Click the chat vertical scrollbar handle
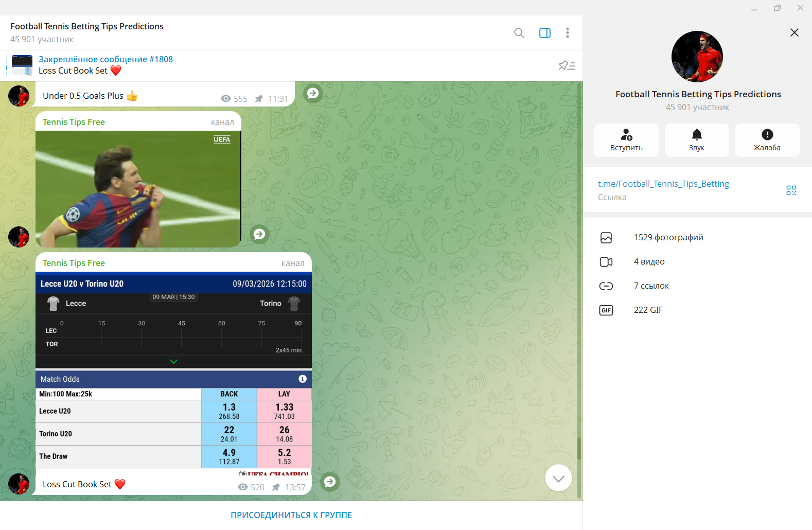The height and width of the screenshot is (530, 812). pyautogui.click(x=579, y=449)
